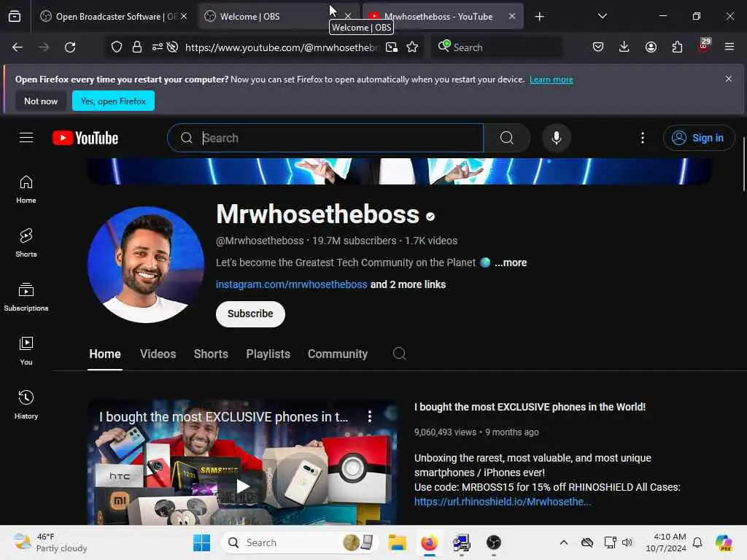
Task: Open Firefox account icon
Action: pyautogui.click(x=651, y=47)
